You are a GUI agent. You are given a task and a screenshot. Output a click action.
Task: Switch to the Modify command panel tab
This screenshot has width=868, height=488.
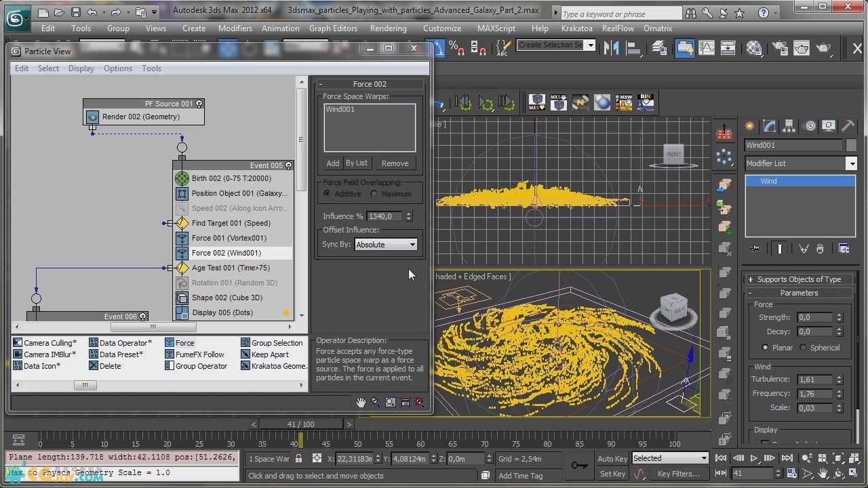770,126
